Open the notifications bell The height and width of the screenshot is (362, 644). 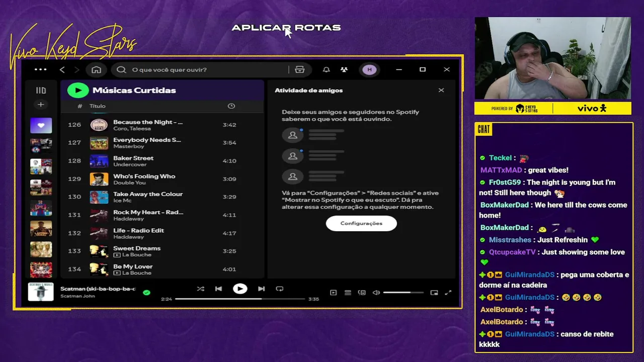pos(326,69)
